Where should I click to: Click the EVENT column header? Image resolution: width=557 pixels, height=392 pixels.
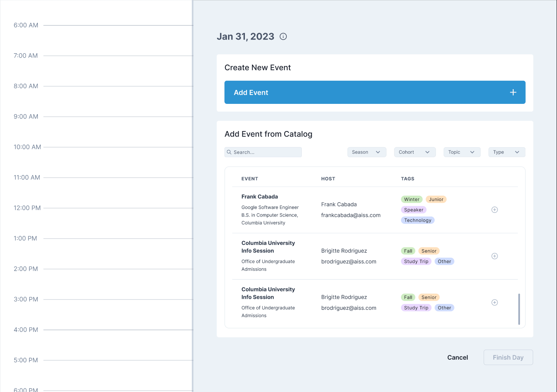(250, 179)
